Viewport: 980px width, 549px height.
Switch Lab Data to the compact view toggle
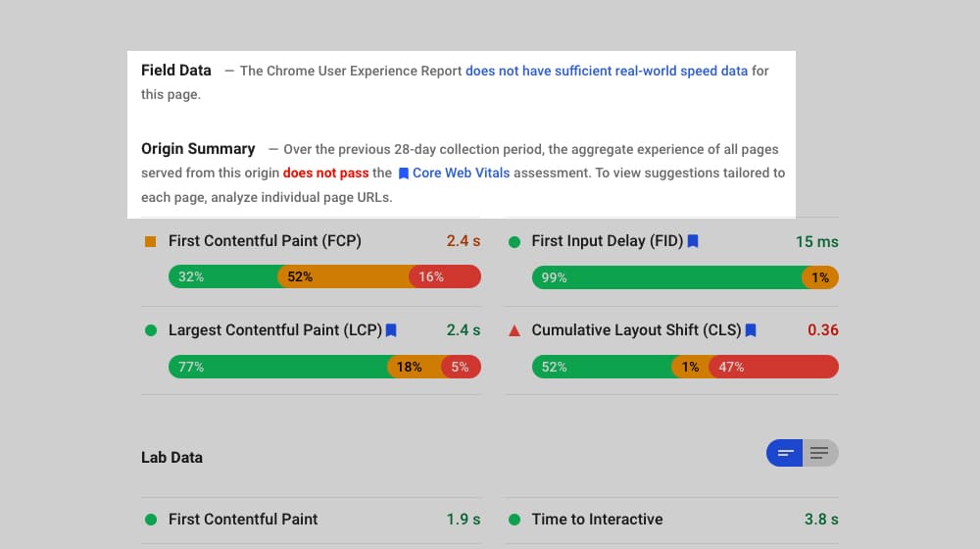point(785,453)
